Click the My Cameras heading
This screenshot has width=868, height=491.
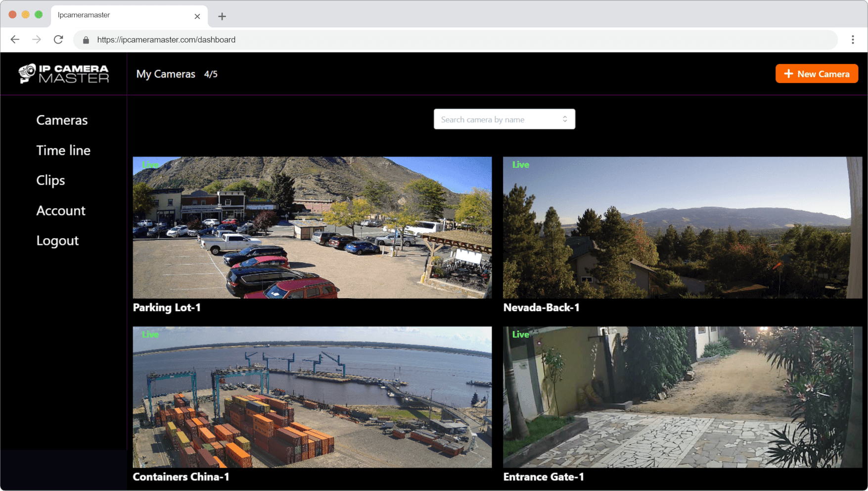tap(166, 74)
